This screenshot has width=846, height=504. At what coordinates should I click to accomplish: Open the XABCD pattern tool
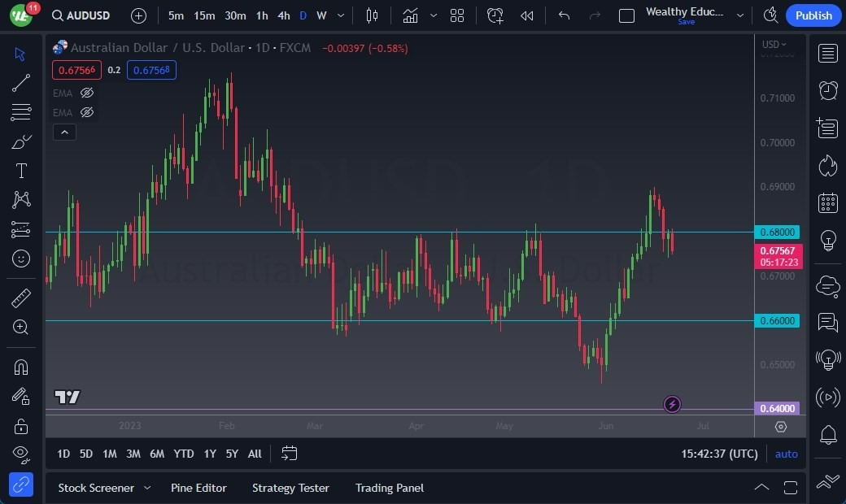pyautogui.click(x=20, y=199)
